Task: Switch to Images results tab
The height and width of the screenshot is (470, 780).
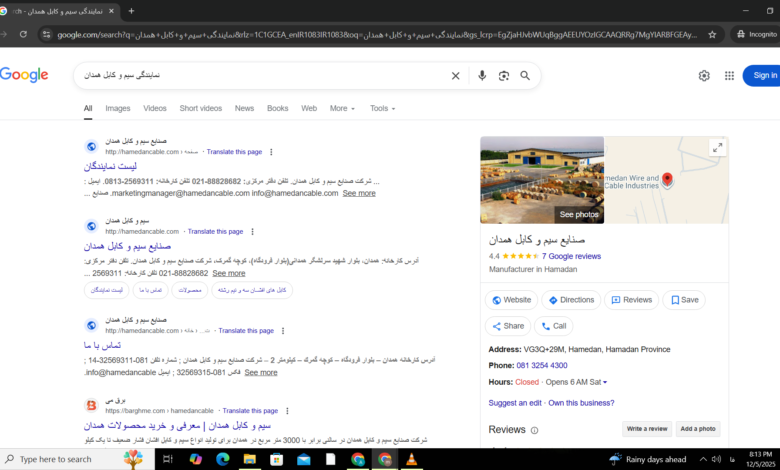Action: 117,108
